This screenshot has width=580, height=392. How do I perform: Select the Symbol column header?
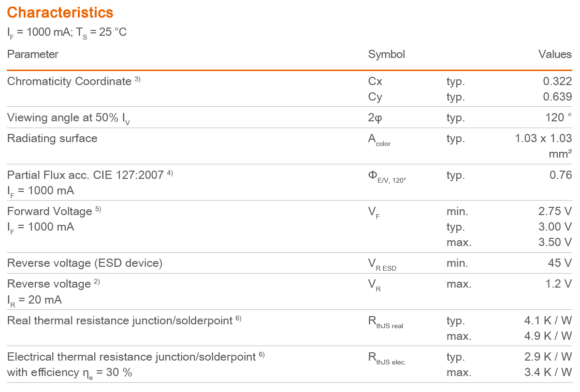click(x=386, y=54)
